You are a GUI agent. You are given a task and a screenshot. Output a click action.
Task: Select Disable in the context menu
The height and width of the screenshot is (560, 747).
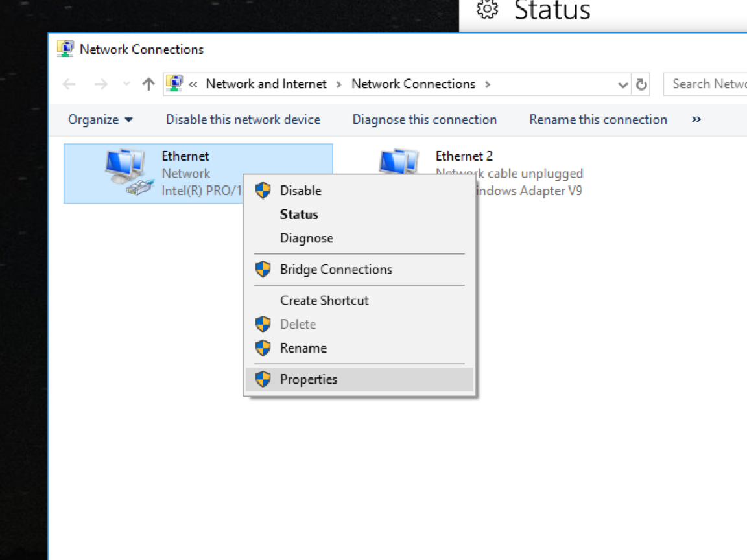(x=359, y=191)
